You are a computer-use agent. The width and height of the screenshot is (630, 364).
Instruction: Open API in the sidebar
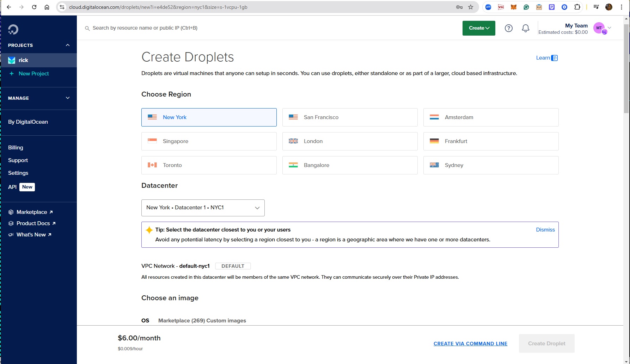tap(12, 187)
